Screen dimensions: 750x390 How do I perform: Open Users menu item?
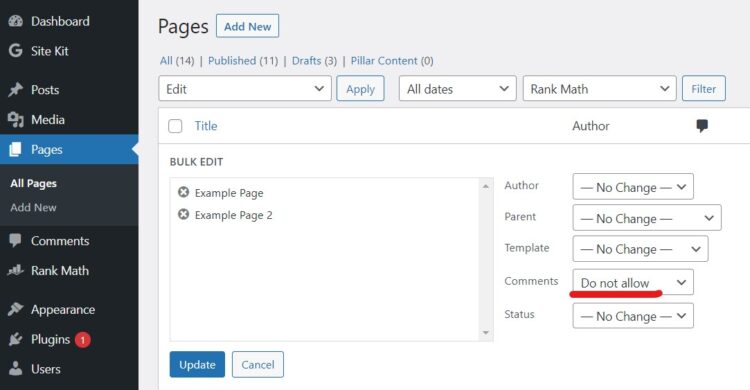[x=45, y=369]
